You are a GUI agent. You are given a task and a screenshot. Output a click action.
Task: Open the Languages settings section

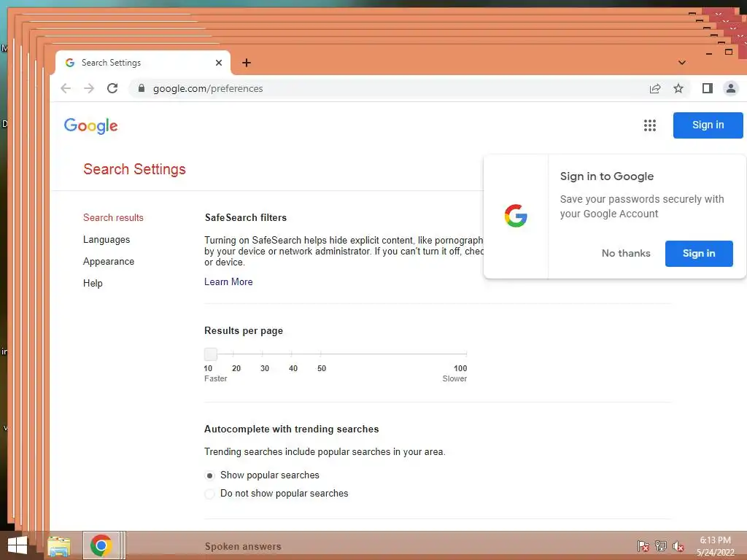(x=107, y=239)
